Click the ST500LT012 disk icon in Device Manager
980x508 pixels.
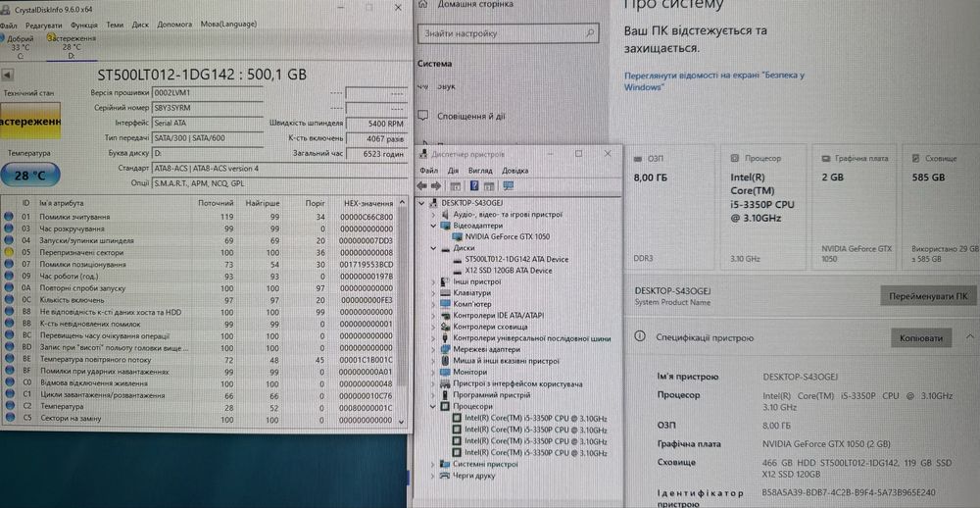point(457,259)
